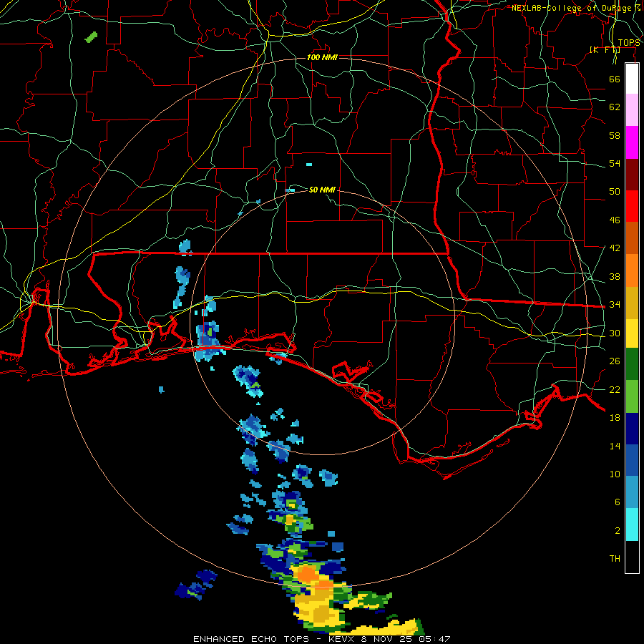The height and width of the screenshot is (644, 644).
Task: Click the light green legend swatch
Action: point(632,396)
